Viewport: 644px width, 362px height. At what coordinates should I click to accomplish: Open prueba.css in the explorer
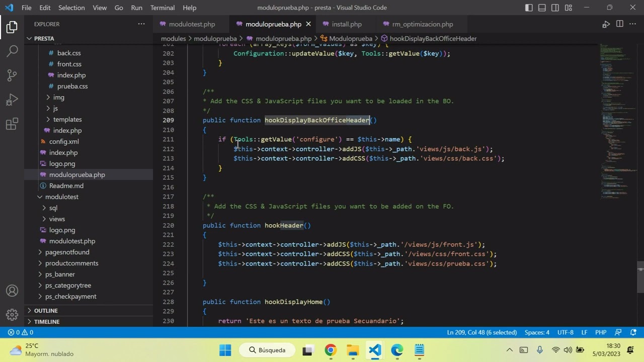pyautogui.click(x=72, y=86)
